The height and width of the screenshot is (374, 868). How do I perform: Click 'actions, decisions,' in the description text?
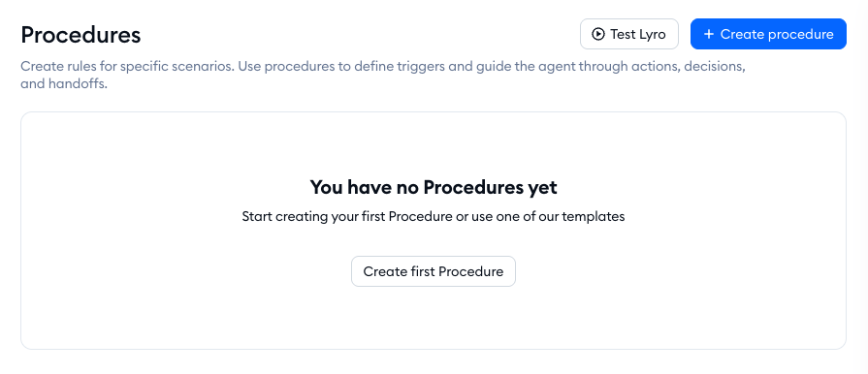click(688, 67)
